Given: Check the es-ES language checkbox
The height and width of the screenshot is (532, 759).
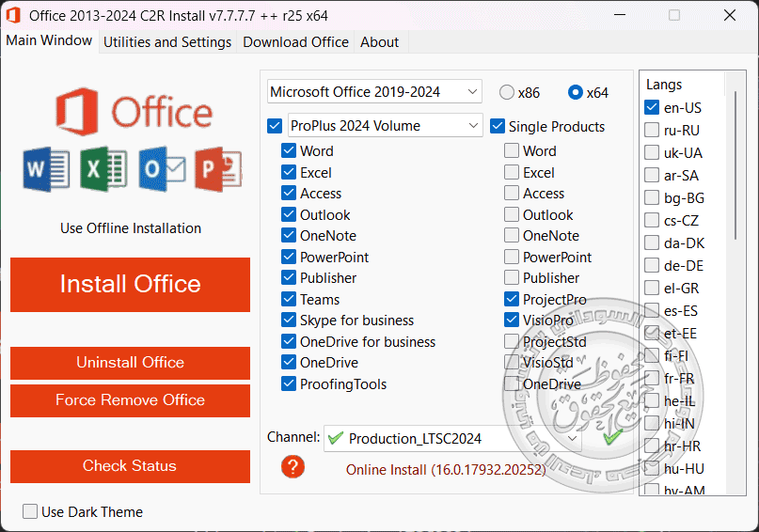Looking at the screenshot, I should [652, 310].
